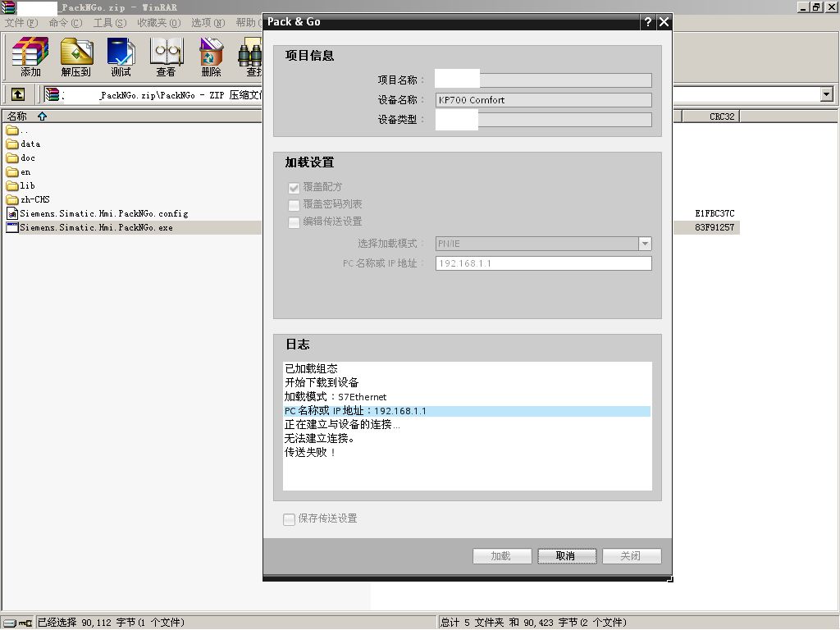Select Siemens.Simatic.Hmi.PackNGo.exe file
Viewport: 840px width, 630px height.
pos(89,228)
